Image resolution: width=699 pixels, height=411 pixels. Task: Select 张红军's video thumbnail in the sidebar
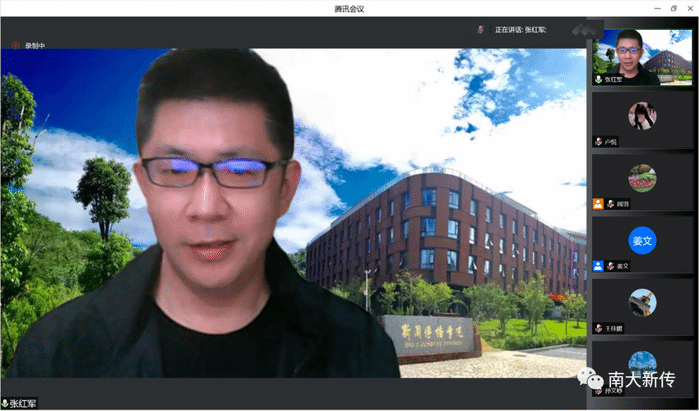pos(642,56)
